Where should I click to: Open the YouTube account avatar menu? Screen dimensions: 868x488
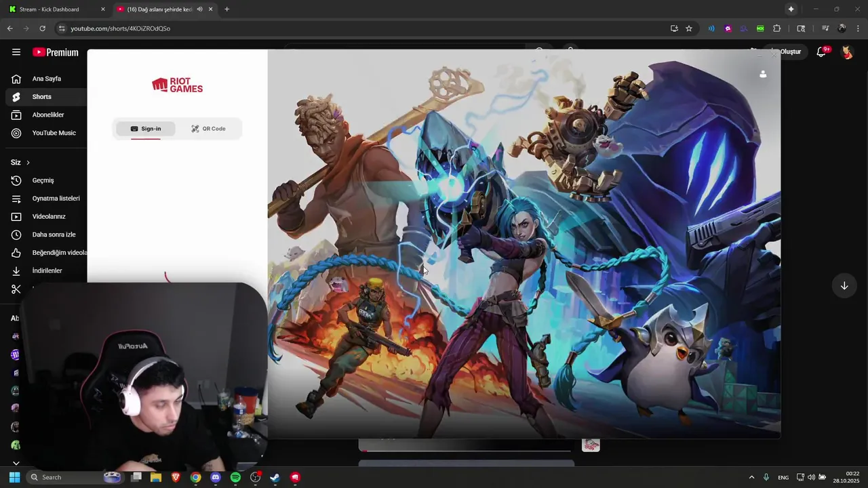click(847, 52)
